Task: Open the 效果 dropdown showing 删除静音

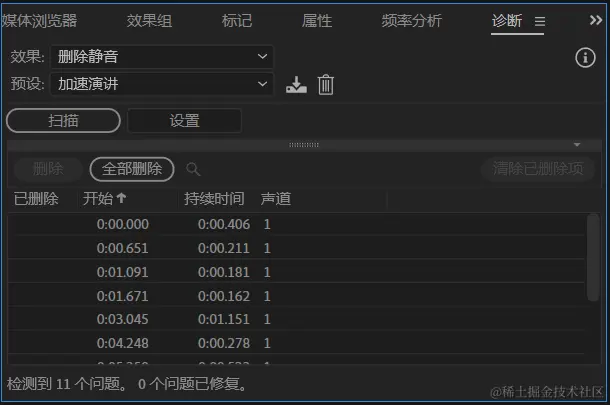Action: click(161, 57)
